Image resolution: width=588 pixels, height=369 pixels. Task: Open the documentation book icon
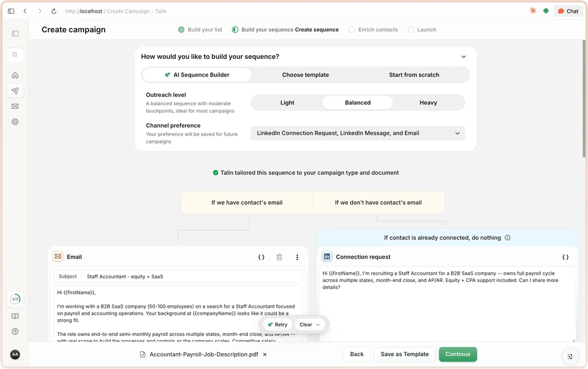(x=15, y=316)
